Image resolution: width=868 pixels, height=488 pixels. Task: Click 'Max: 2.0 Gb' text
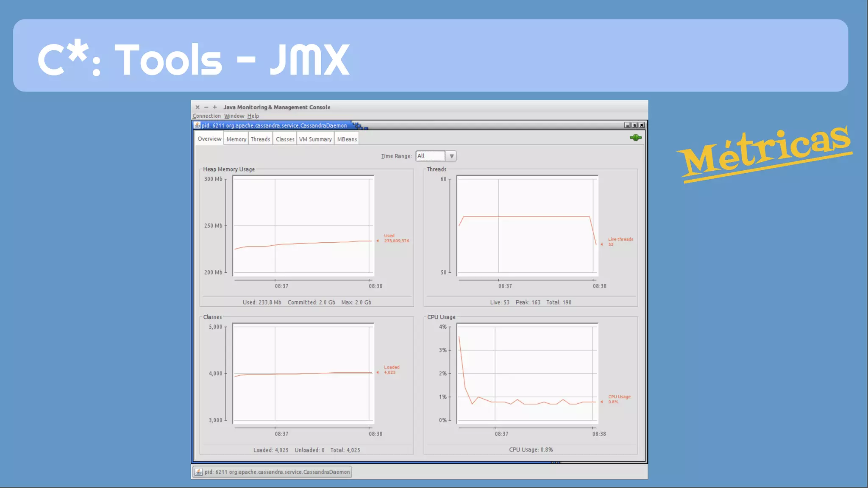[x=356, y=302]
